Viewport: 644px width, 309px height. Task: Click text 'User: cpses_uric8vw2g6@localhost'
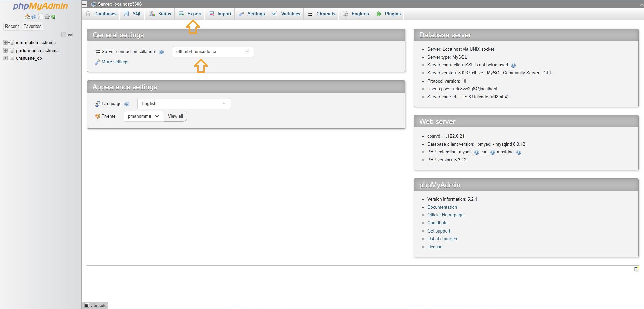(x=462, y=89)
